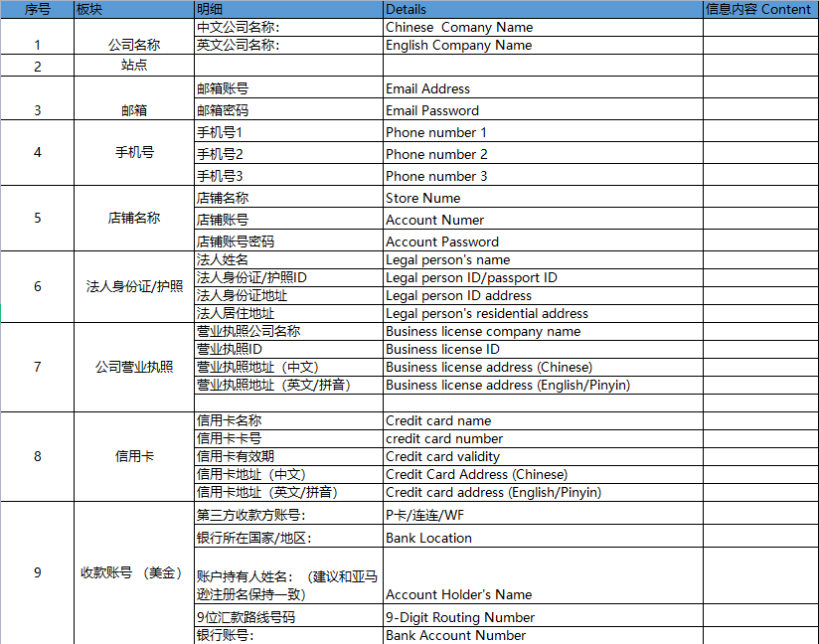The height and width of the screenshot is (644, 819).
Task: Click the cell 'Bank Account Number'
Action: 544,636
